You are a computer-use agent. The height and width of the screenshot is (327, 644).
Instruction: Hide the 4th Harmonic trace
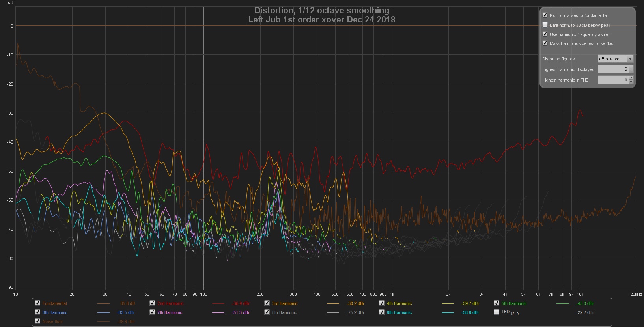point(382,303)
